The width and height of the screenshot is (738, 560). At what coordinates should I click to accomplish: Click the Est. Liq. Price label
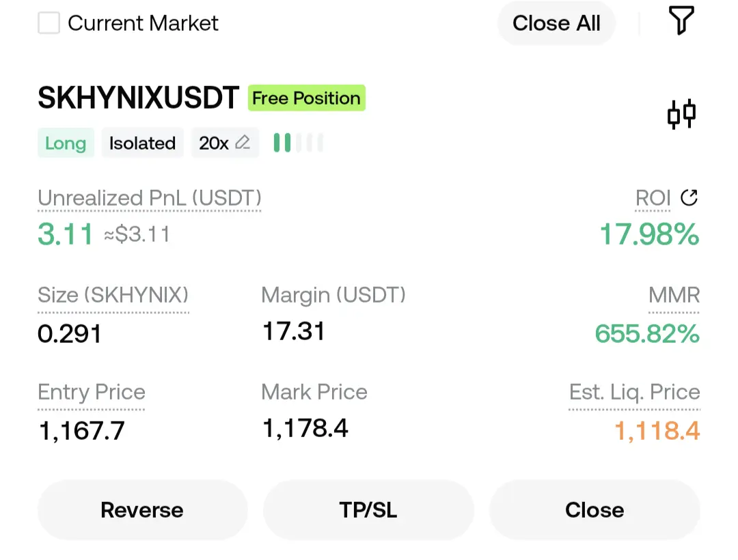point(634,392)
